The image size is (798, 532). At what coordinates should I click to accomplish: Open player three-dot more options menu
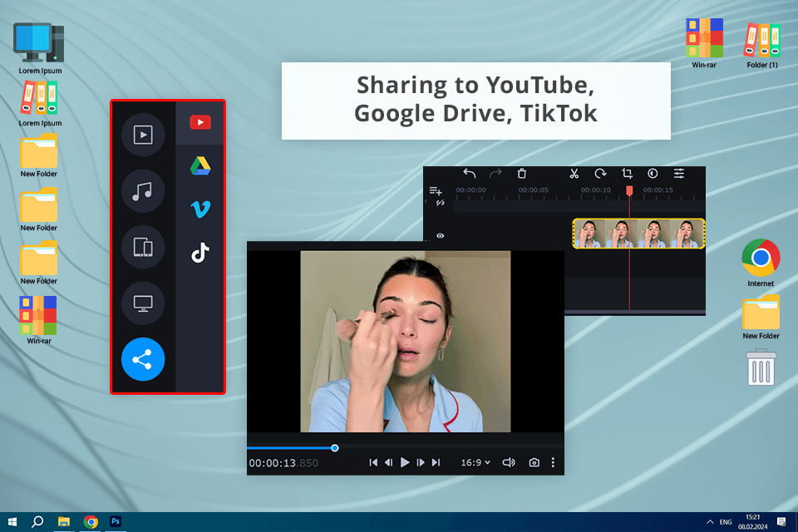coord(554,462)
